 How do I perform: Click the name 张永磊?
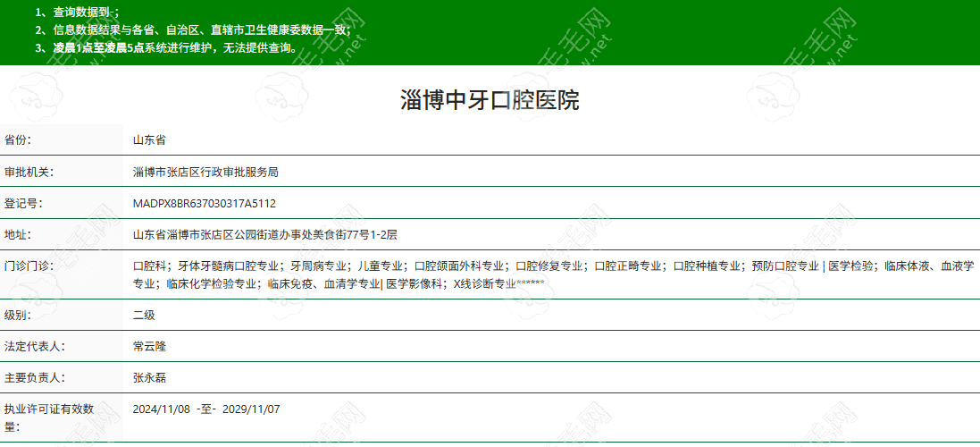point(149,378)
